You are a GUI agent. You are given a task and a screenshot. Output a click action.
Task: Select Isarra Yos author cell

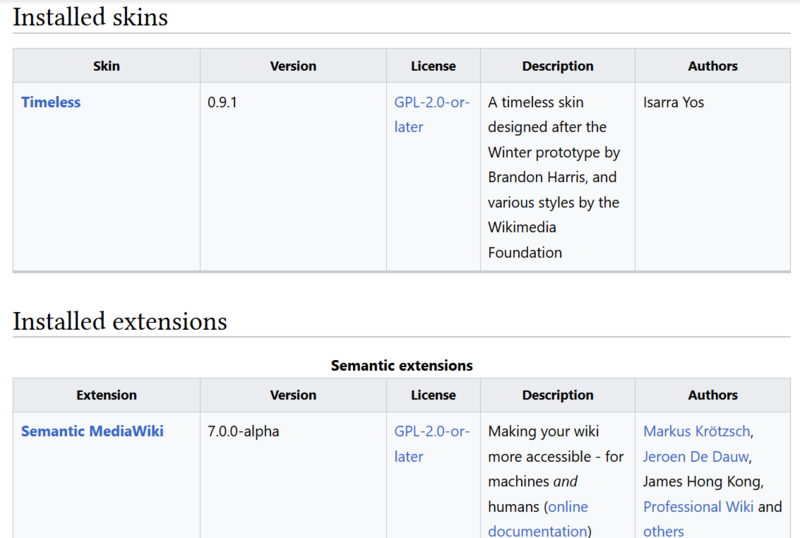pyautogui.click(x=713, y=177)
